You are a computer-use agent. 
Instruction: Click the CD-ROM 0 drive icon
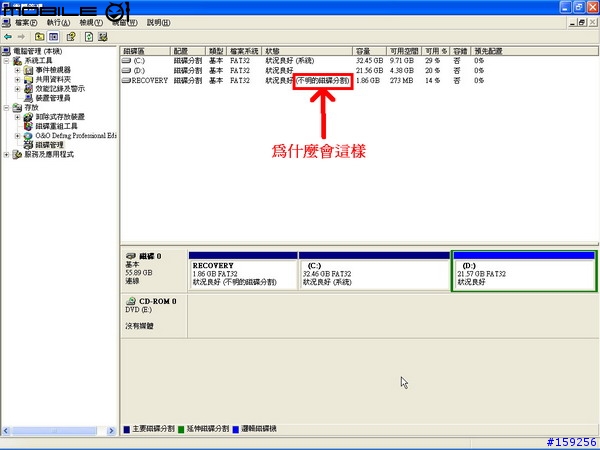[131, 301]
